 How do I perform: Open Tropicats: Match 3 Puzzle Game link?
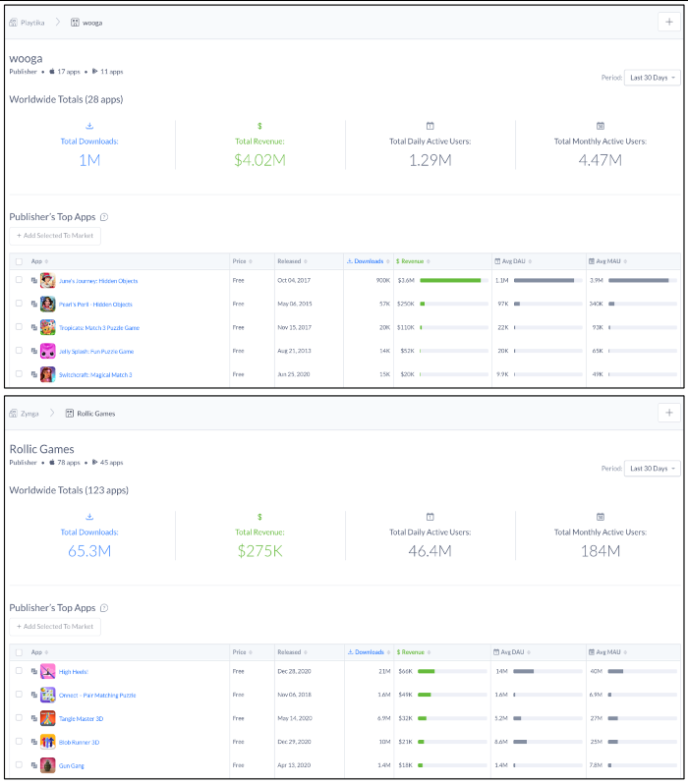(98, 328)
